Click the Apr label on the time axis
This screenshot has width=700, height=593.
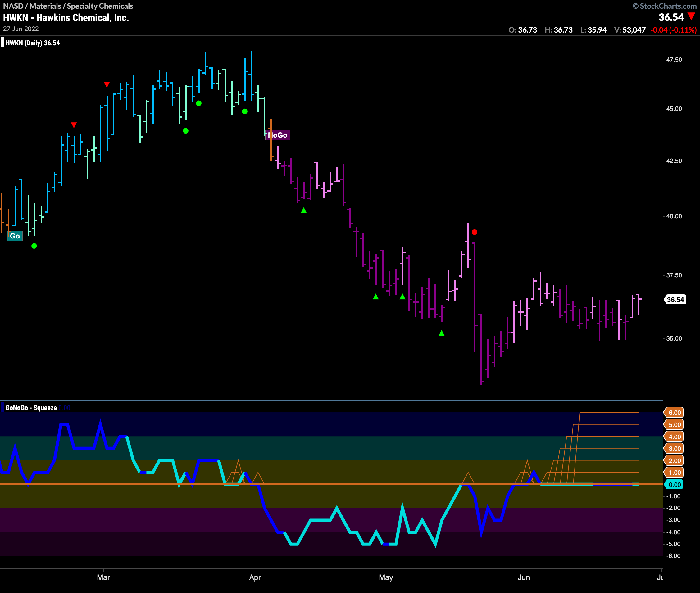click(255, 577)
